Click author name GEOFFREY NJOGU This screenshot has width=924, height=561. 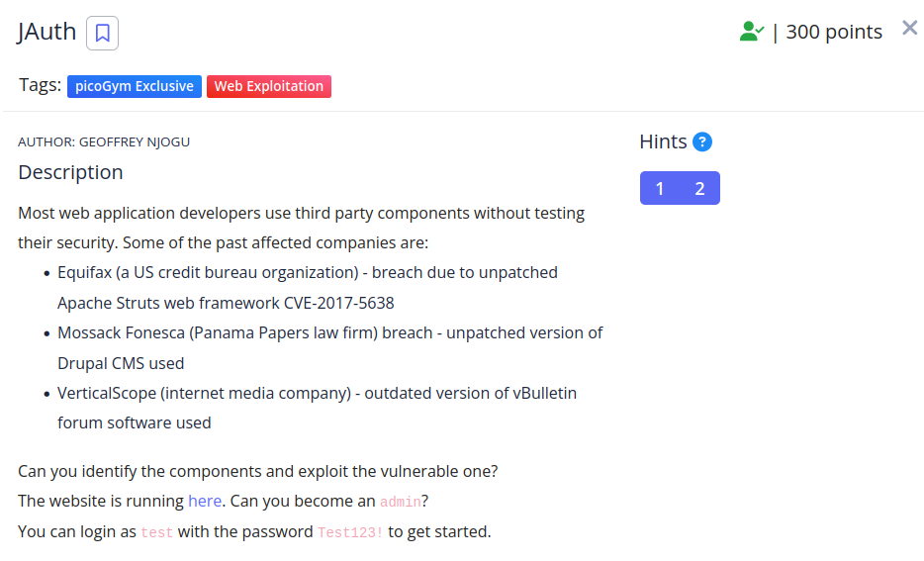point(135,142)
